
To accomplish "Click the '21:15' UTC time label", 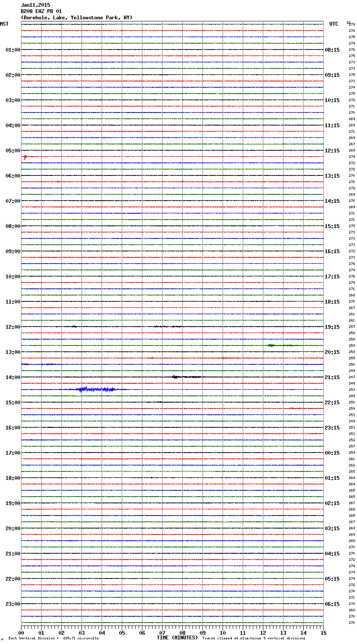I will click(x=332, y=377).
